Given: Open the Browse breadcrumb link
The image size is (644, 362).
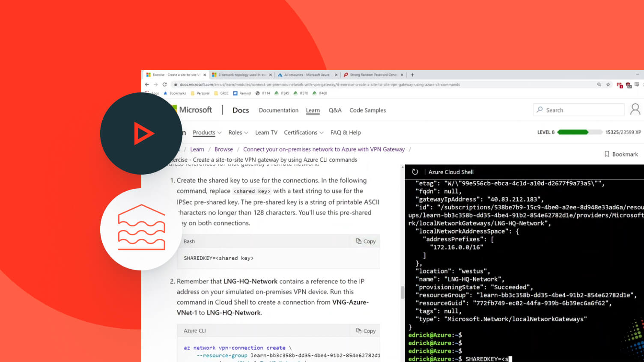Looking at the screenshot, I should 224,149.
